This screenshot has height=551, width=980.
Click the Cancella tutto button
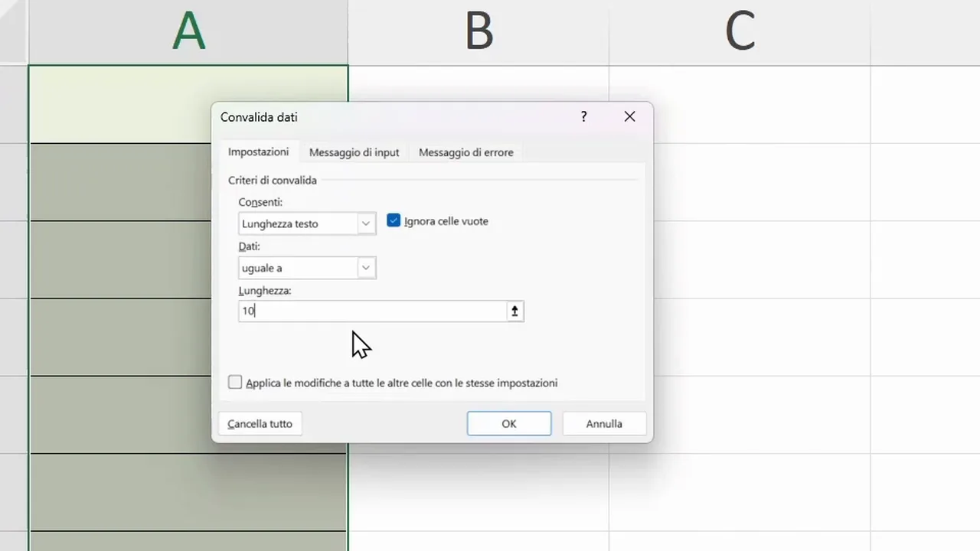[x=260, y=423]
